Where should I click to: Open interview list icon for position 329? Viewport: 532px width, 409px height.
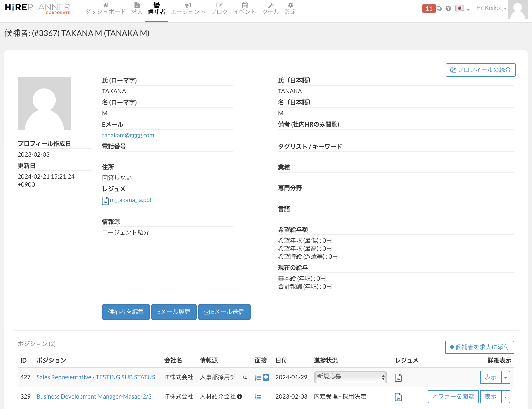258,397
